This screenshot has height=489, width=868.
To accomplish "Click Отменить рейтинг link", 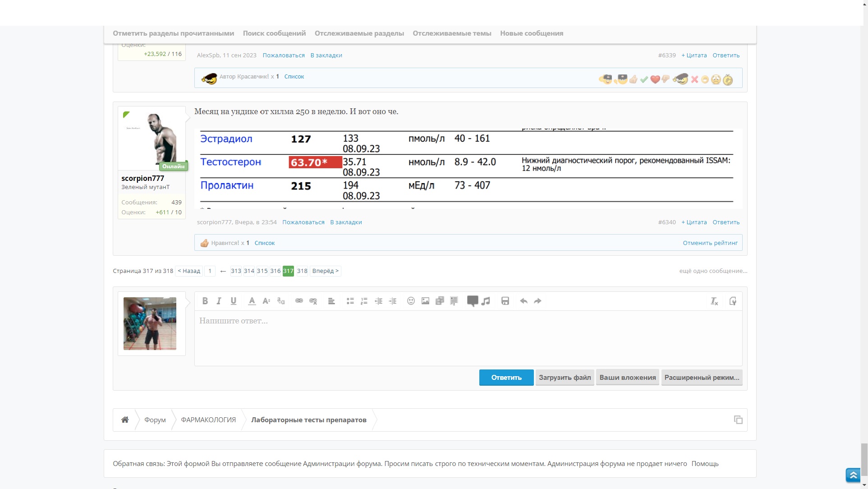I will (x=710, y=243).
